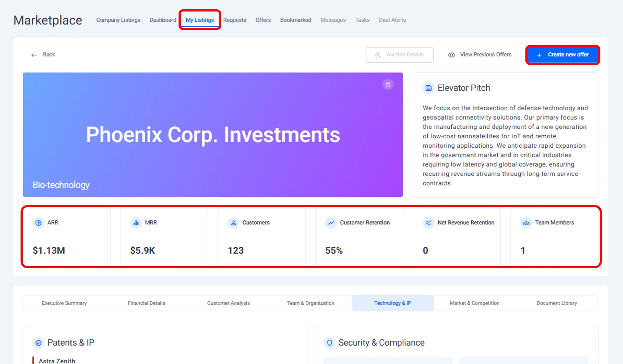
Task: Go to Company Listings in navigation
Action: click(x=118, y=20)
